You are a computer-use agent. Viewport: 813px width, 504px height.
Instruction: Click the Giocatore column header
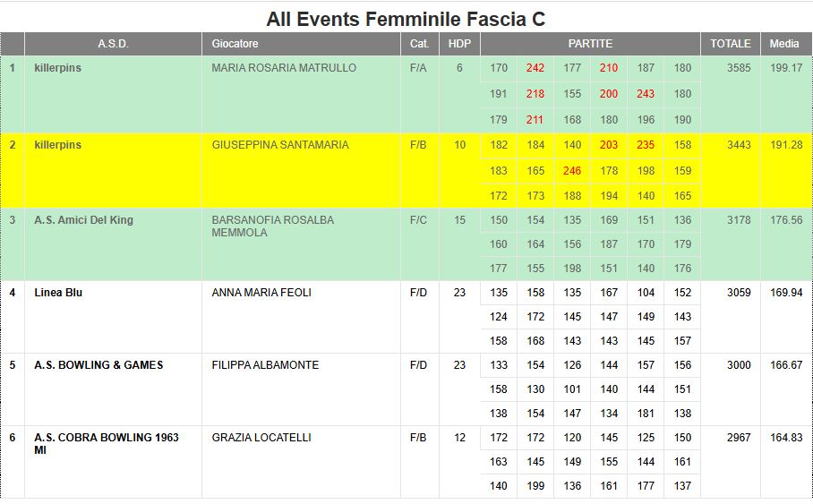tap(235, 44)
